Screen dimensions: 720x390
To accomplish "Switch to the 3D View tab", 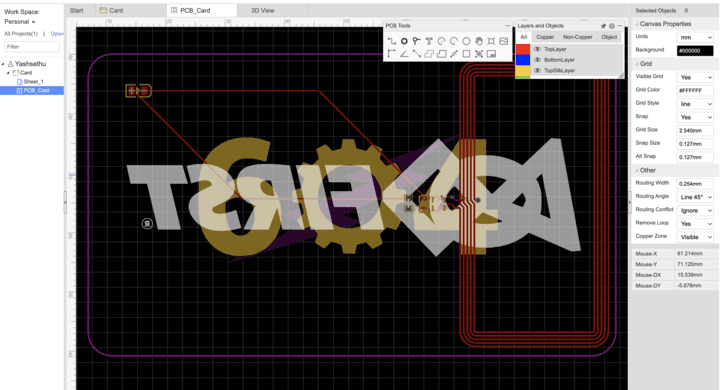I will [x=263, y=10].
